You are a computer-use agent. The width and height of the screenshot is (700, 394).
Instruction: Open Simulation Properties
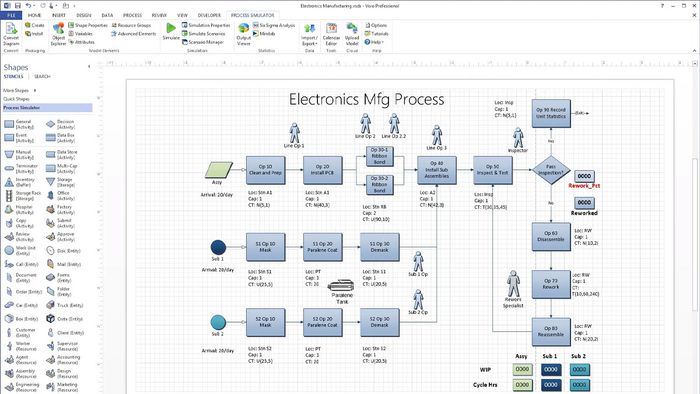[206, 25]
